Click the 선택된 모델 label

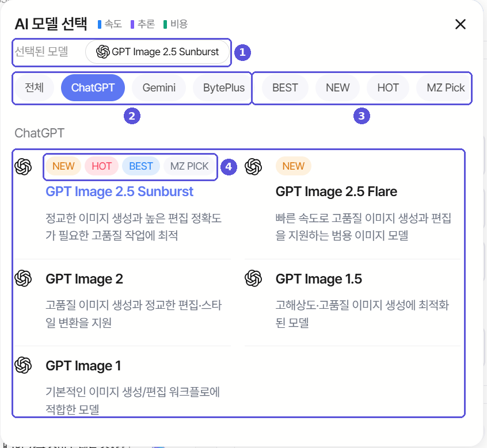41,52
